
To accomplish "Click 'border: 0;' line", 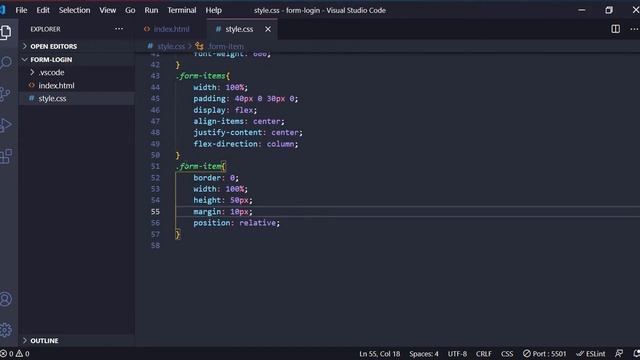I will tap(216, 178).
